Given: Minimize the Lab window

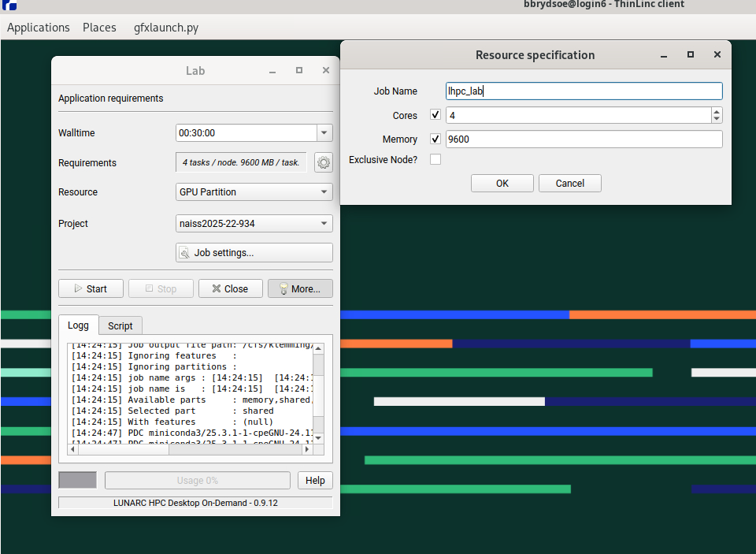Looking at the screenshot, I should 272,71.
